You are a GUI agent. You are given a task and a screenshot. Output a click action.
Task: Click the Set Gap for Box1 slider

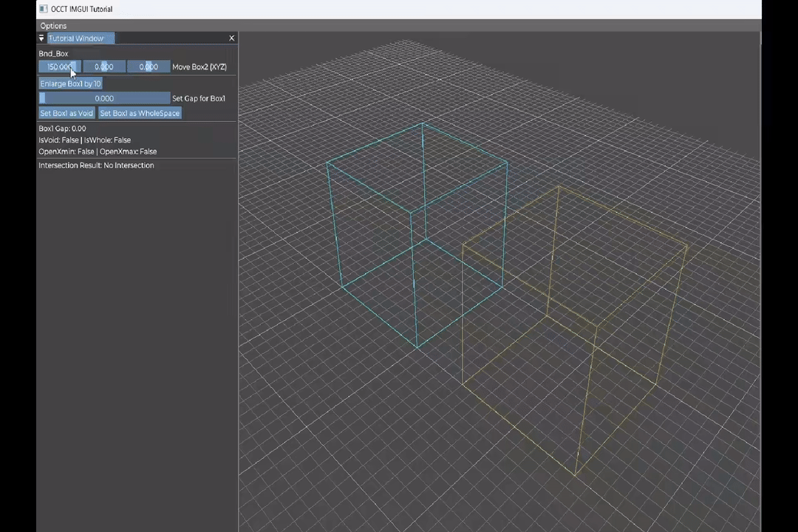click(x=104, y=98)
